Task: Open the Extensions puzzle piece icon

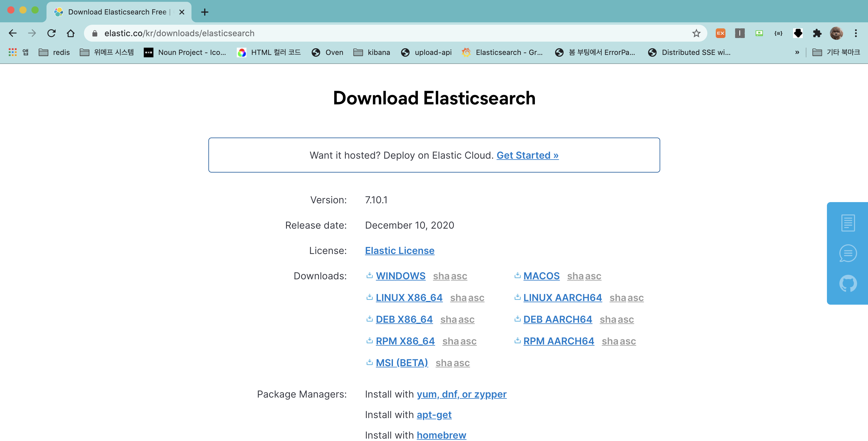Action: tap(817, 33)
